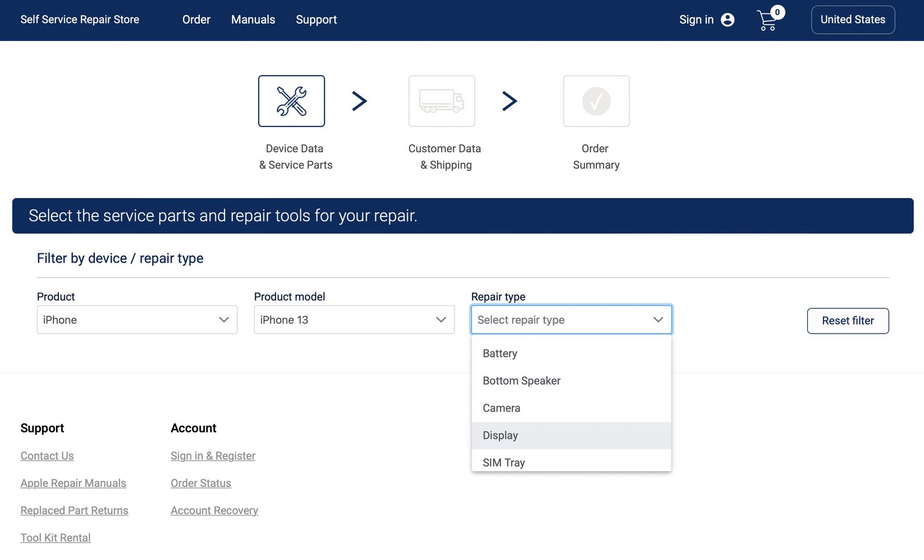Select SIM Tray repair option
The width and height of the screenshot is (924, 560).
pyautogui.click(x=504, y=462)
